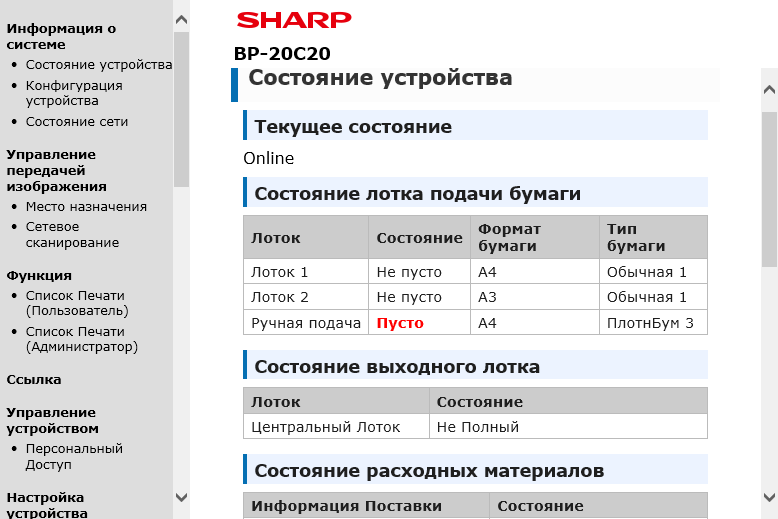The height and width of the screenshot is (519, 778).
Task: Click main page scrollbar thumb
Action: point(769,190)
